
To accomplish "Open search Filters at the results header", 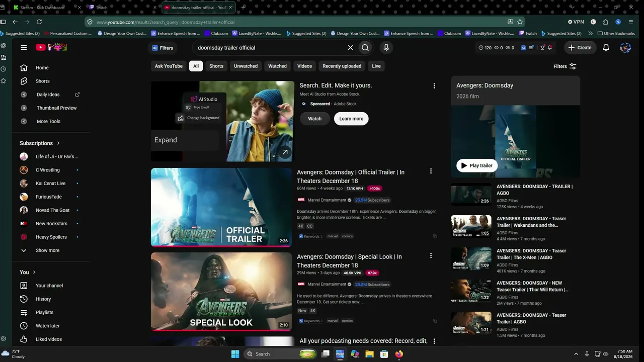I will click(565, 66).
